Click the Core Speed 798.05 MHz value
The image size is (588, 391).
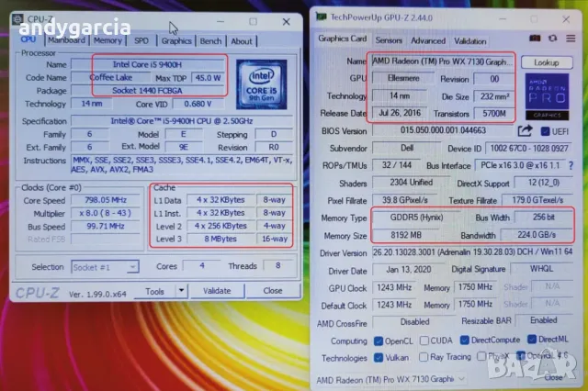click(x=106, y=200)
